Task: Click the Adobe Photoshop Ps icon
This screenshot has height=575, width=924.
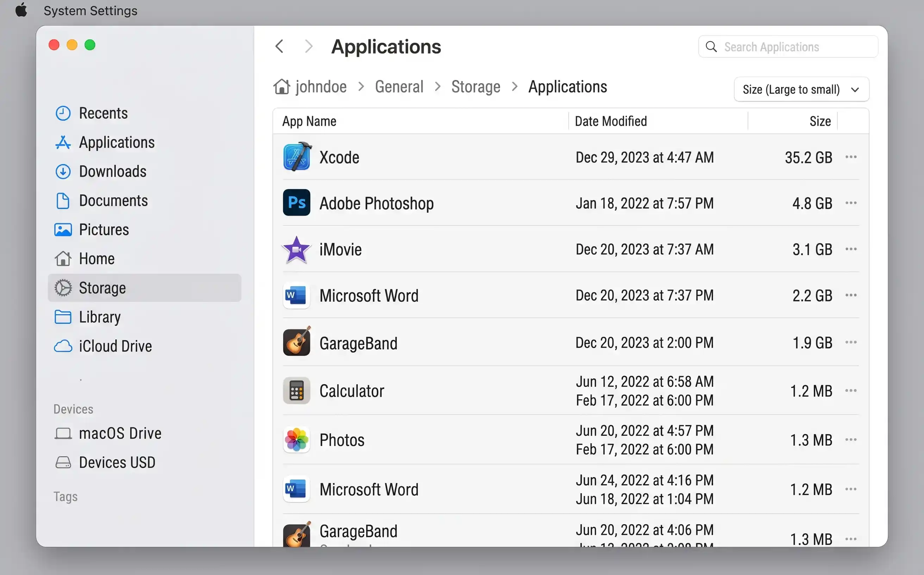Action: (x=296, y=203)
